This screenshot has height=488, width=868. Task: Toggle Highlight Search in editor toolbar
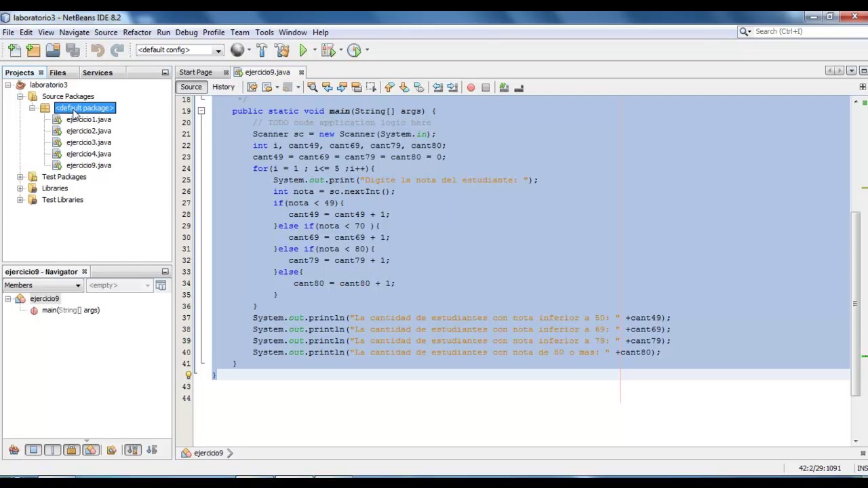pyautogui.click(x=357, y=87)
